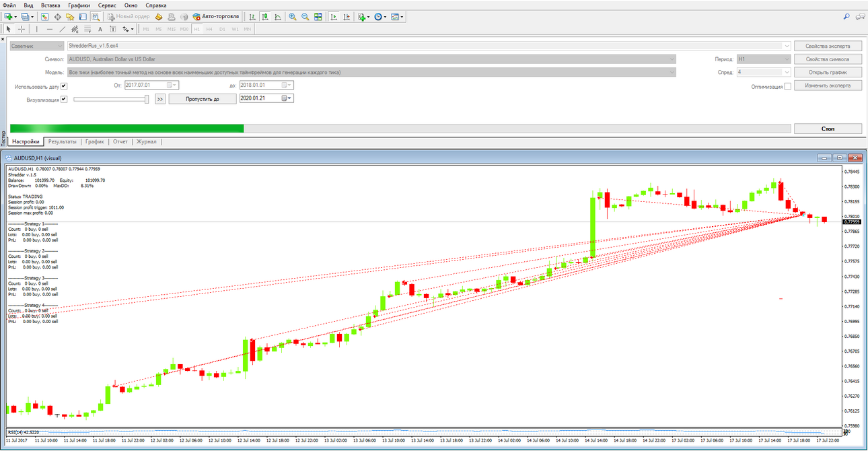Toggle chart shift icon
868x451 pixels.
pyautogui.click(x=346, y=16)
